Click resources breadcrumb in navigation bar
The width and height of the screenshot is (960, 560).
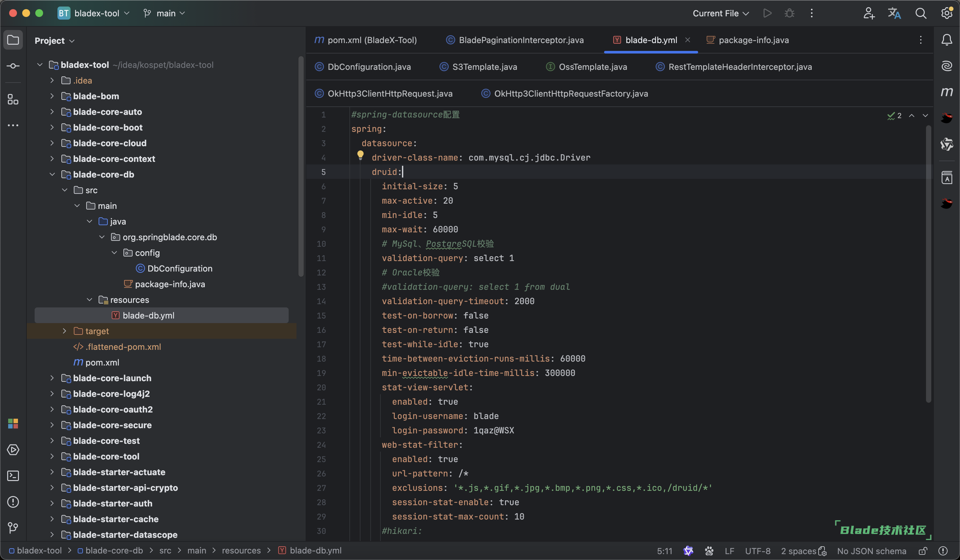coord(241,551)
